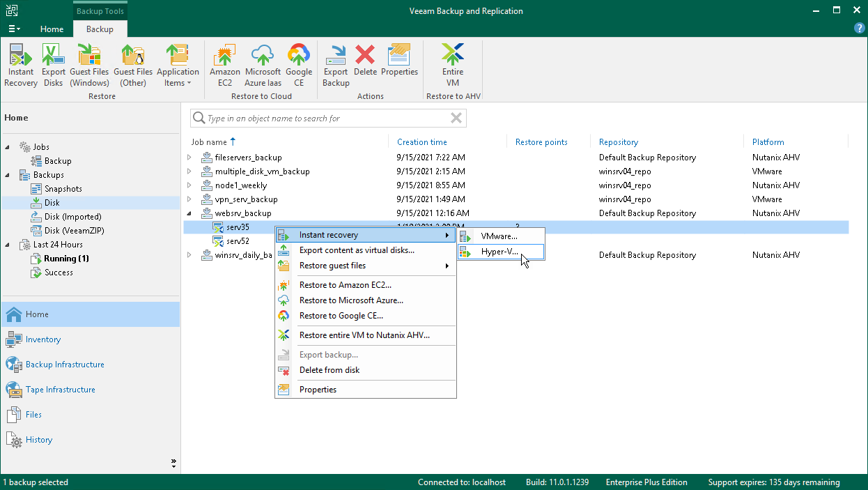The width and height of the screenshot is (868, 490).
Task: Restore to Amazon EC2 from ribbon
Action: tap(225, 65)
